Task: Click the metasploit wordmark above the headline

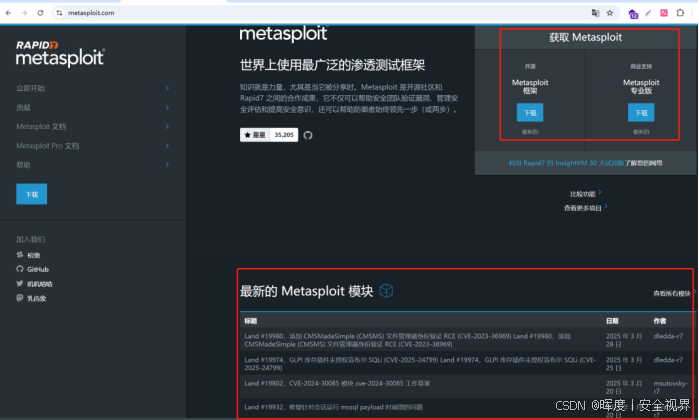Action: (284, 34)
